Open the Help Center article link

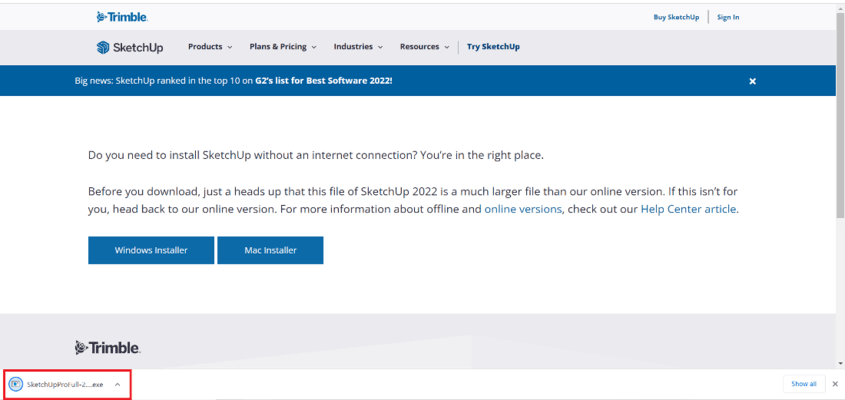click(688, 209)
